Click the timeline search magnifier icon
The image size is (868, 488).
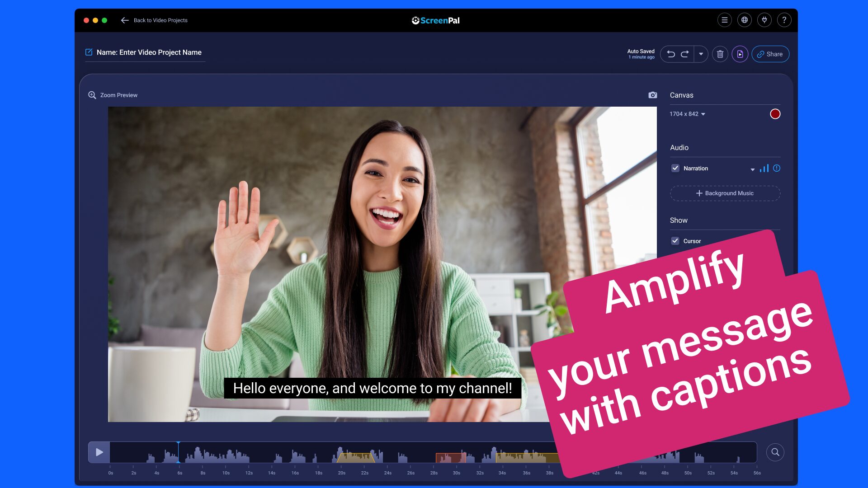click(x=775, y=452)
